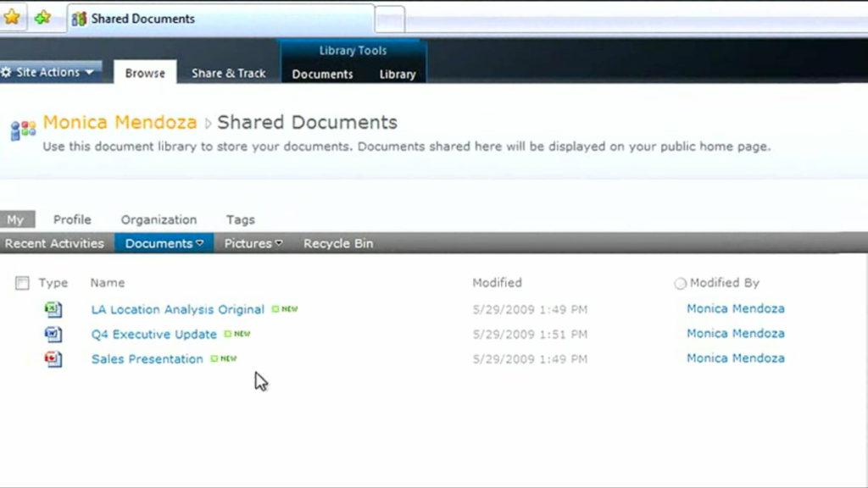The image size is (868, 488).
Task: Click the PowerPoint file icon for Sales Presentation
Action: pos(53,359)
